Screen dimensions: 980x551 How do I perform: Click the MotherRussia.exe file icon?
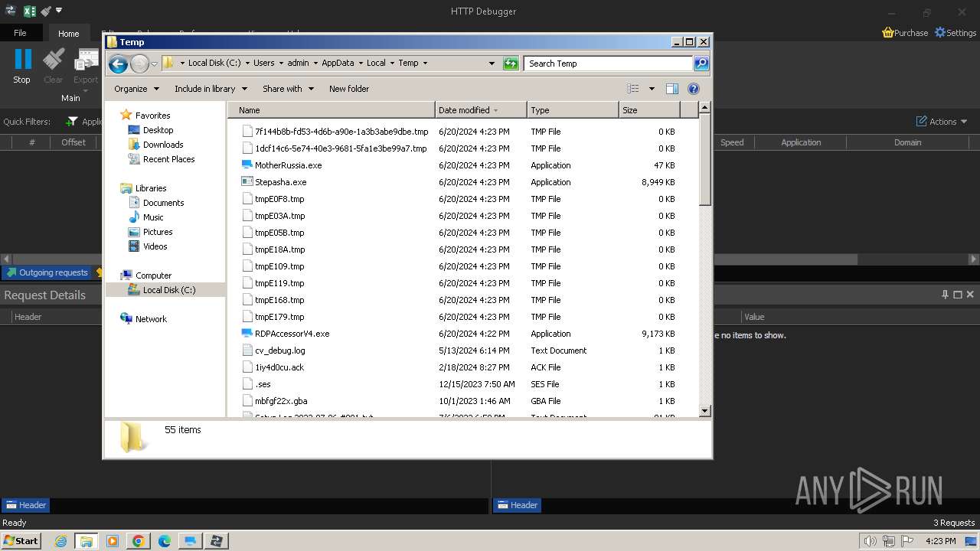point(247,165)
